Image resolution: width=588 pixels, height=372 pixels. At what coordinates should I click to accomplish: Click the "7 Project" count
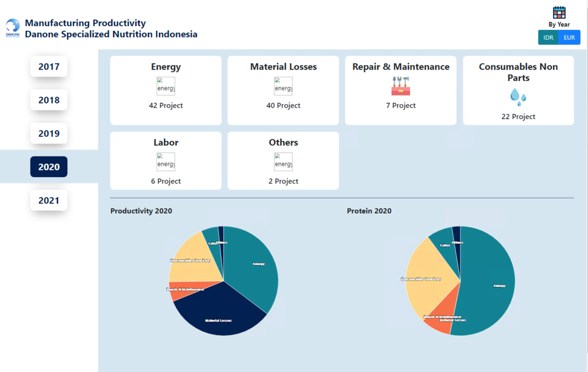pyautogui.click(x=401, y=105)
